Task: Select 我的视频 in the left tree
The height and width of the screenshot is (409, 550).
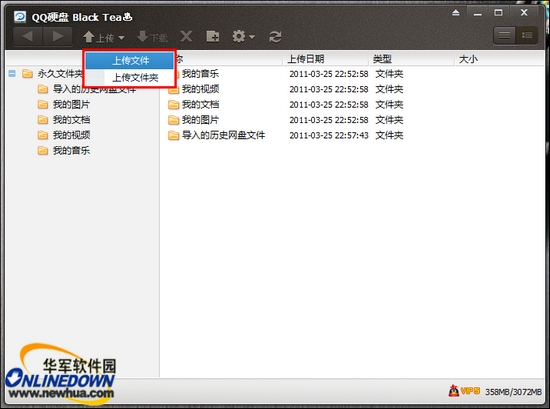Action: pyautogui.click(x=71, y=135)
